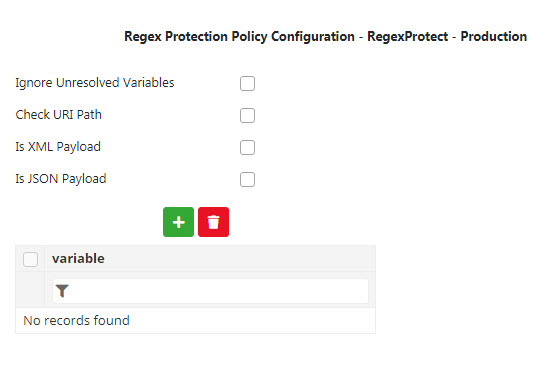Click the Check URI Path label text
The image size is (555, 367).
tap(59, 115)
